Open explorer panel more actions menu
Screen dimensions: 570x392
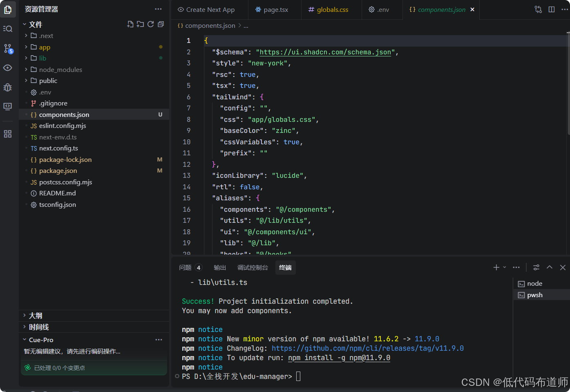tap(158, 9)
